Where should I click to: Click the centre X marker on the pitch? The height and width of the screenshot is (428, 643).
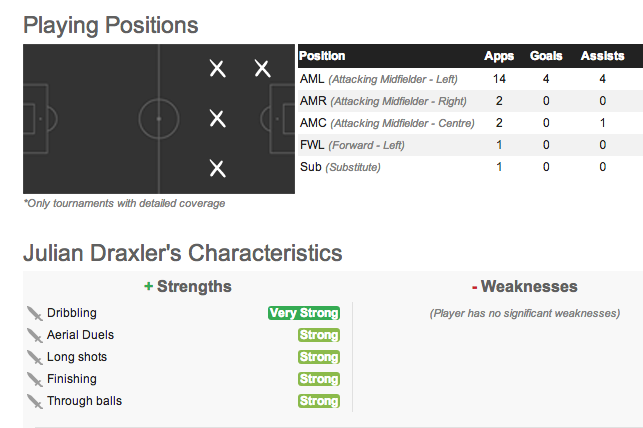tap(217, 118)
